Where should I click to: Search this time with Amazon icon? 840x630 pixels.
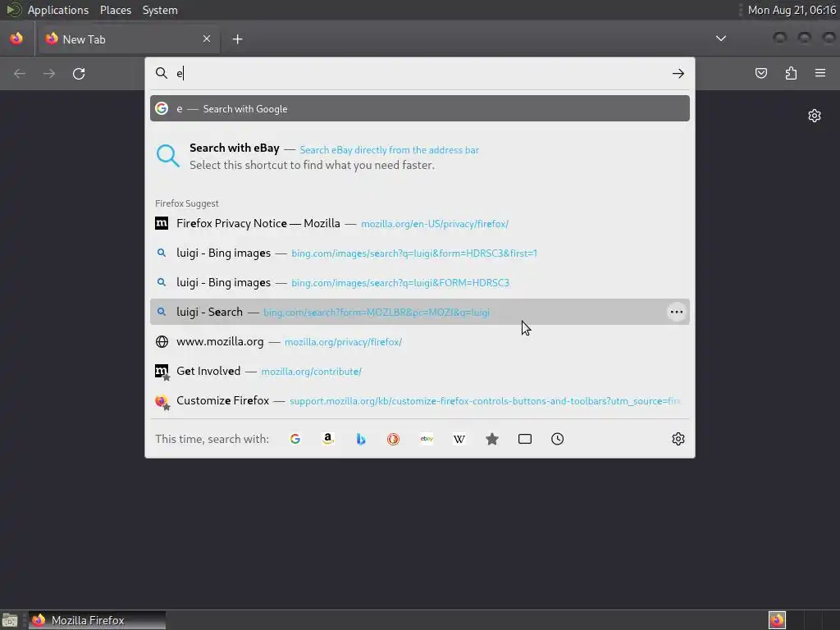point(328,439)
